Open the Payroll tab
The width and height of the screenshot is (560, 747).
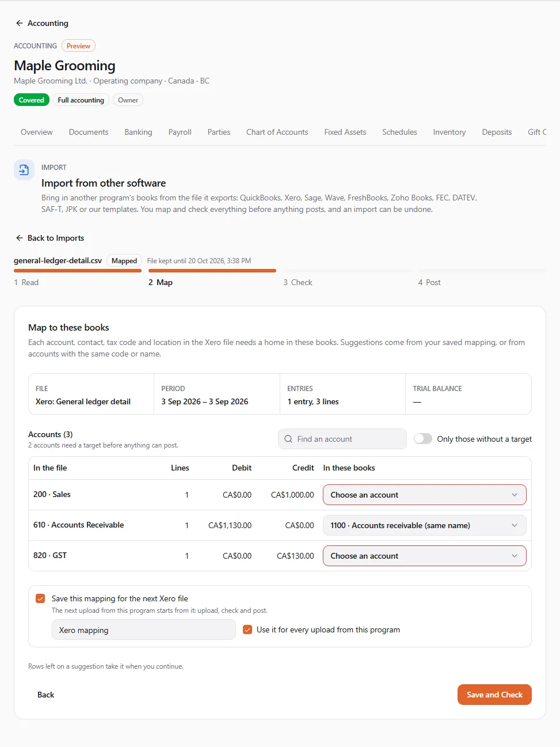[x=180, y=132]
